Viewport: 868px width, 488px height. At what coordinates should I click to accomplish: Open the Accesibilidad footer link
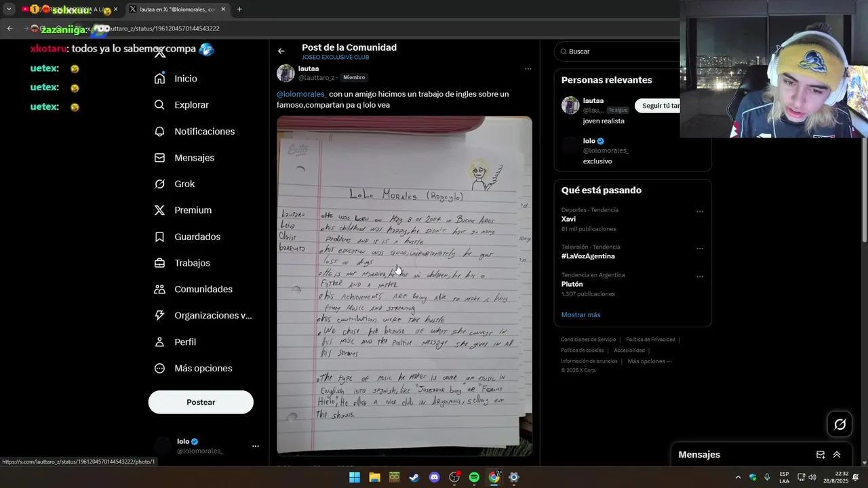(629, 350)
